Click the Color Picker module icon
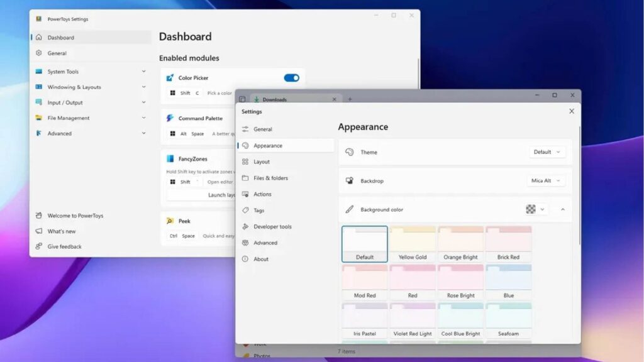The height and width of the screenshot is (362, 644). pyautogui.click(x=170, y=78)
